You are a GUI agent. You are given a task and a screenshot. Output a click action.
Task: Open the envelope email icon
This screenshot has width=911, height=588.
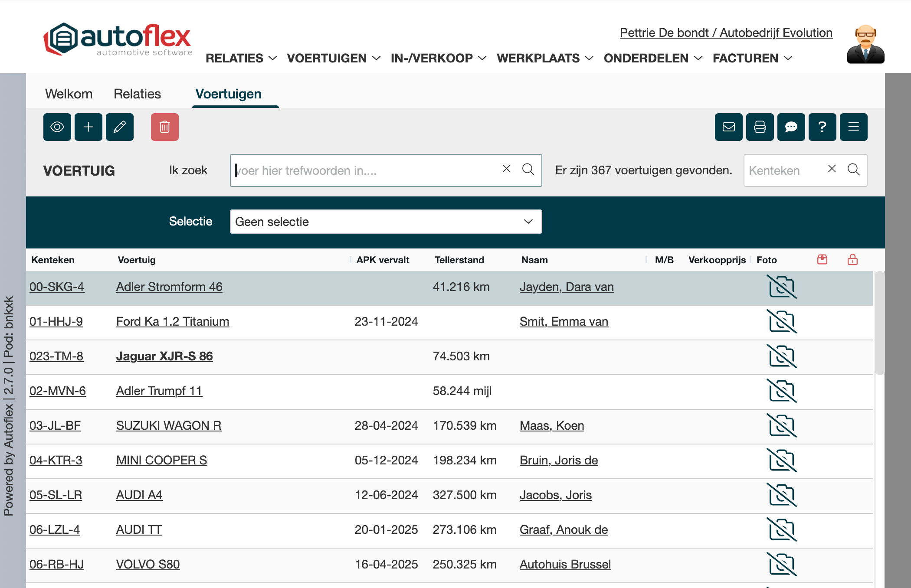click(729, 127)
